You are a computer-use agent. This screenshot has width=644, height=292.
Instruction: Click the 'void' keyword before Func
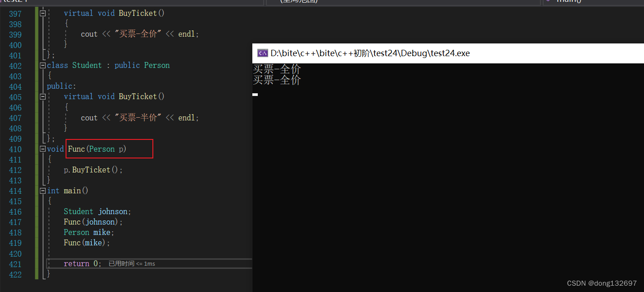55,149
